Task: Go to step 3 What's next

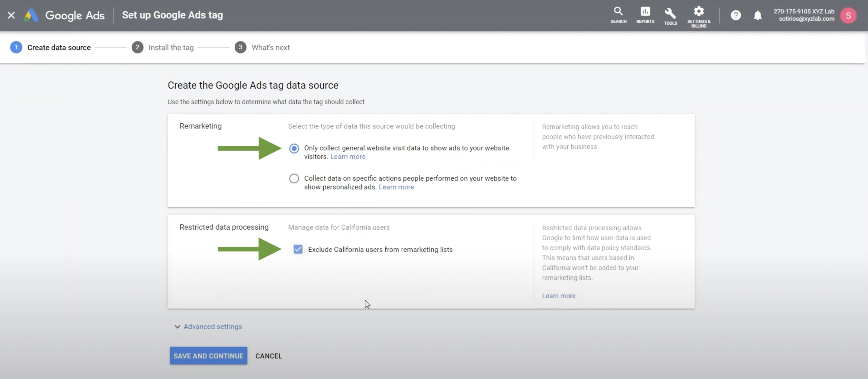Action: click(262, 47)
